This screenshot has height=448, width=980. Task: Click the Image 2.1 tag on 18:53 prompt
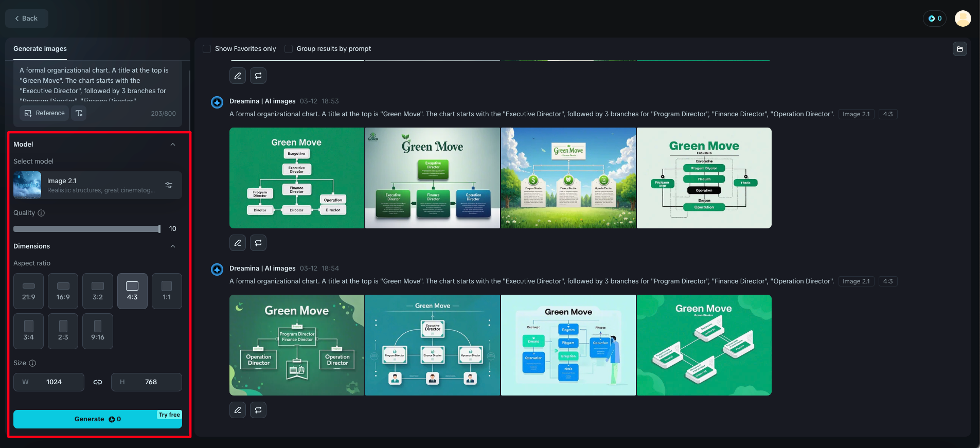856,114
